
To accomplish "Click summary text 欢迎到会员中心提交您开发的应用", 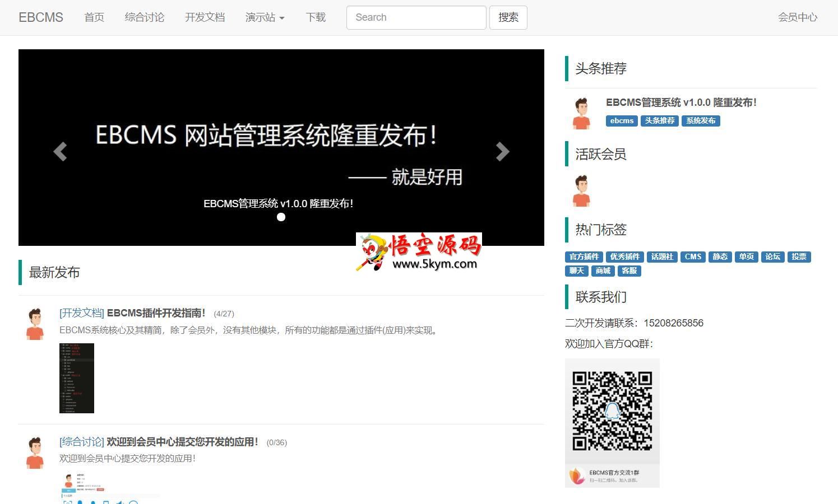I will tap(127, 459).
